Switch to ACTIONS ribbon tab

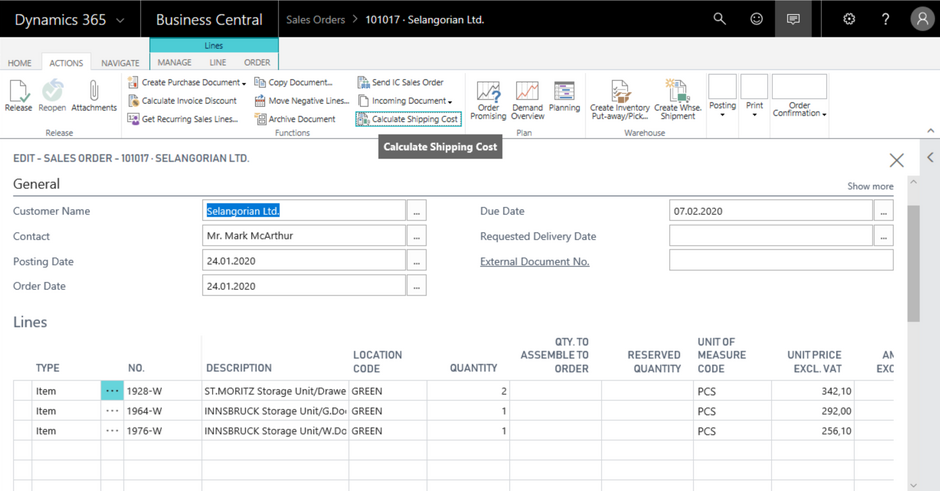[x=66, y=63]
